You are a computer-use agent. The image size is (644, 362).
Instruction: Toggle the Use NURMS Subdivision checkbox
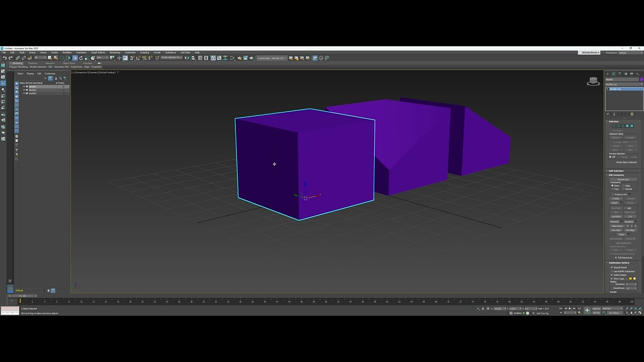(612, 271)
